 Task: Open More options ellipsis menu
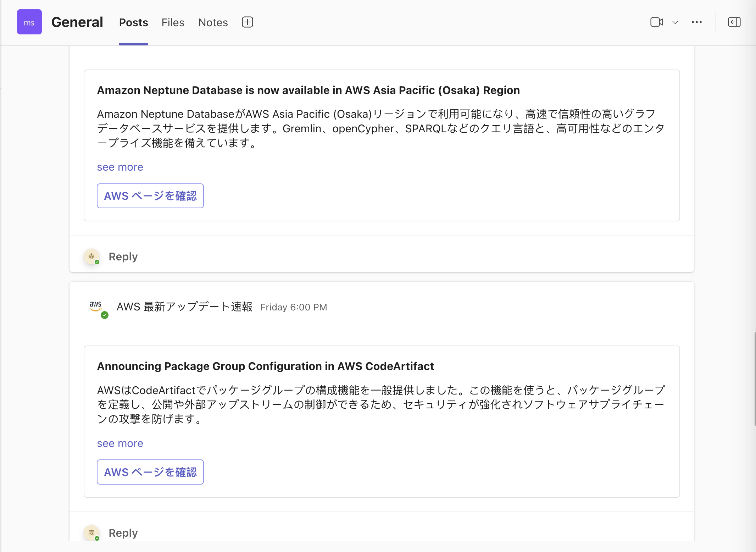[x=696, y=22]
